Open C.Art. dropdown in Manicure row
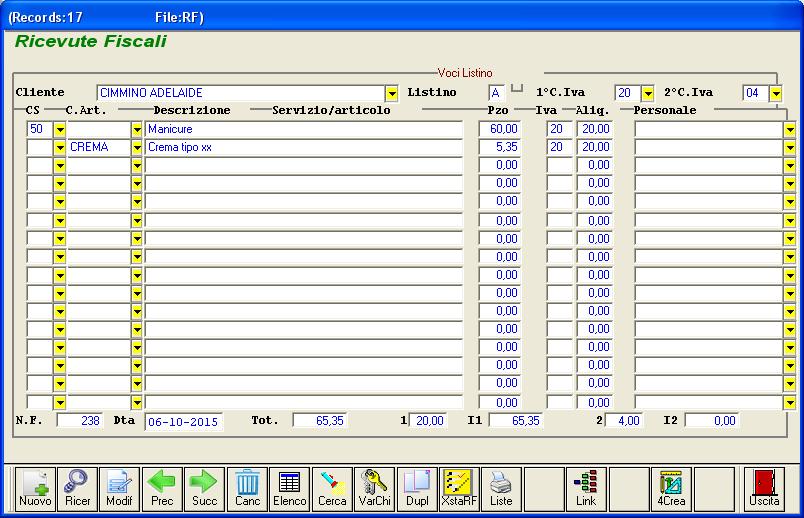Screen dimensions: 804x518 (x=136, y=129)
